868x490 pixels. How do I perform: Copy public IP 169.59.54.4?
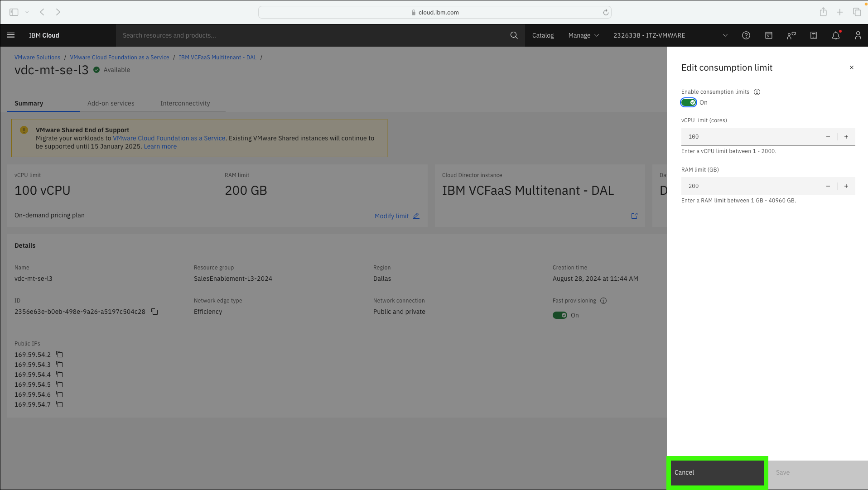pyautogui.click(x=59, y=374)
